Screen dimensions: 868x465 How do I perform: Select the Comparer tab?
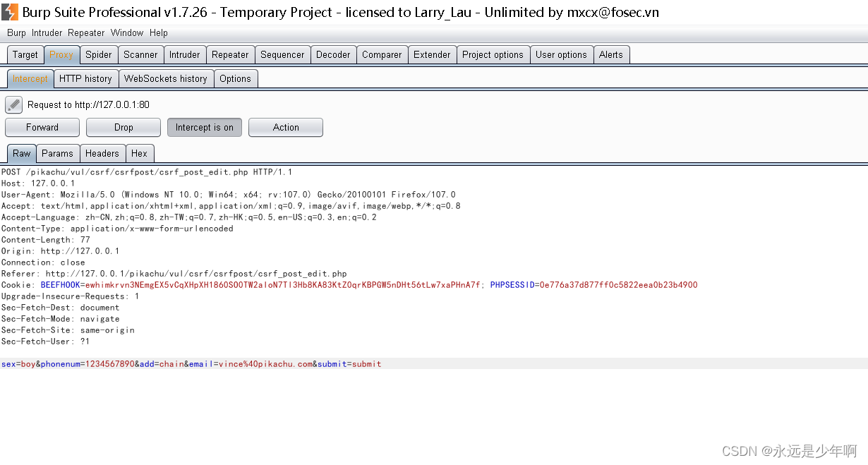point(382,55)
